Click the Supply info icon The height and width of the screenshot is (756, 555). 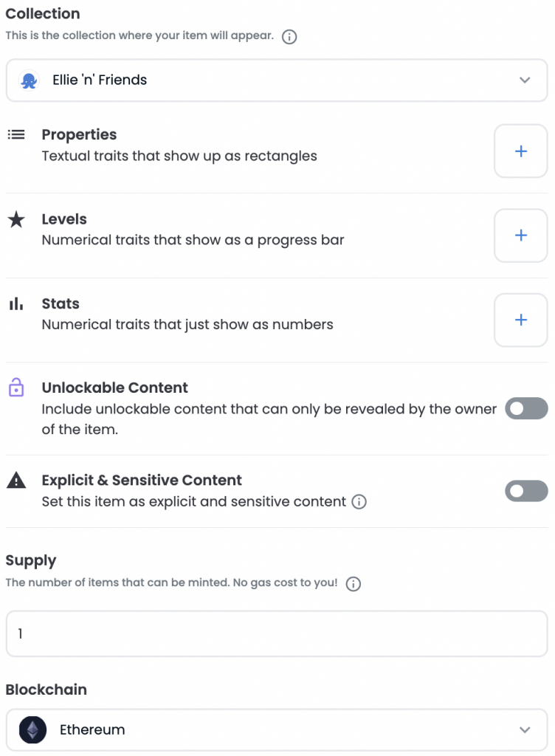point(353,584)
